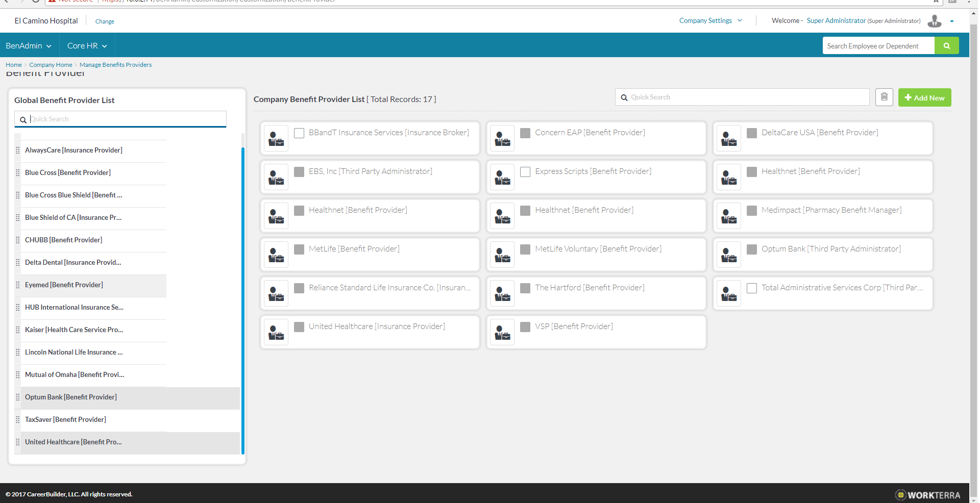This screenshot has height=503, width=980.
Task: Open the Super Administrator profile link
Action: point(836,21)
